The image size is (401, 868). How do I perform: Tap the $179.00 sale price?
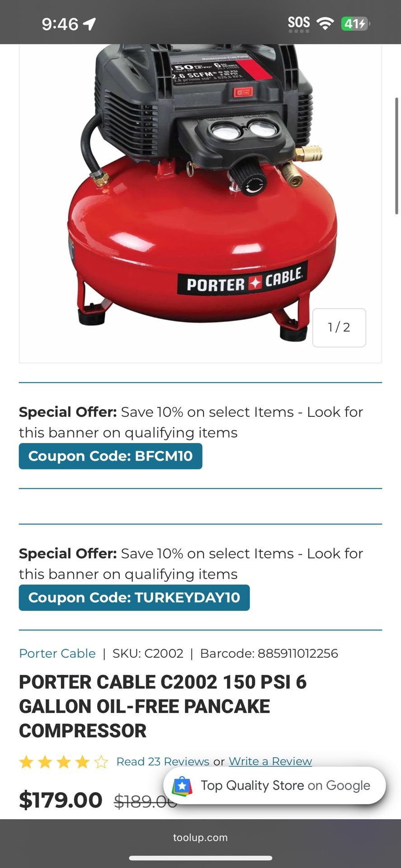coord(61,800)
